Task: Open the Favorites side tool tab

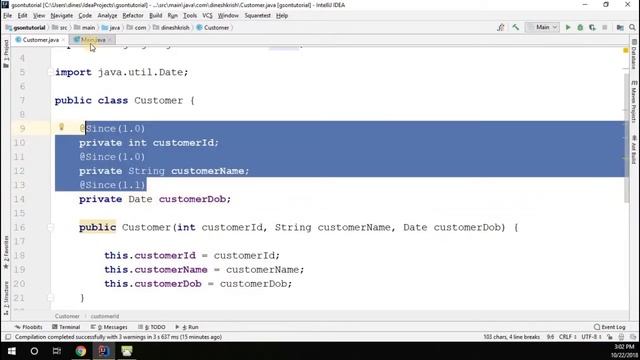Action: point(6,252)
